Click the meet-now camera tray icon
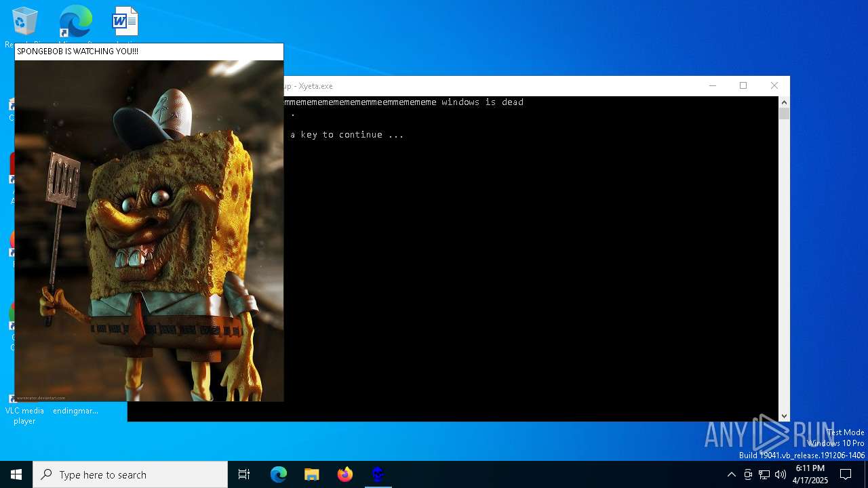The width and height of the screenshot is (868, 488). pyautogui.click(x=748, y=474)
